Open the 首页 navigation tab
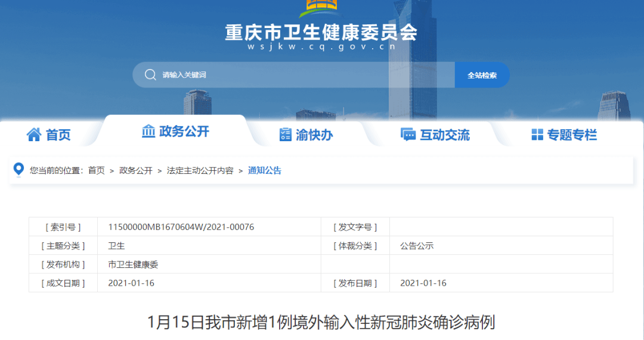The height and width of the screenshot is (340, 644). click(49, 135)
